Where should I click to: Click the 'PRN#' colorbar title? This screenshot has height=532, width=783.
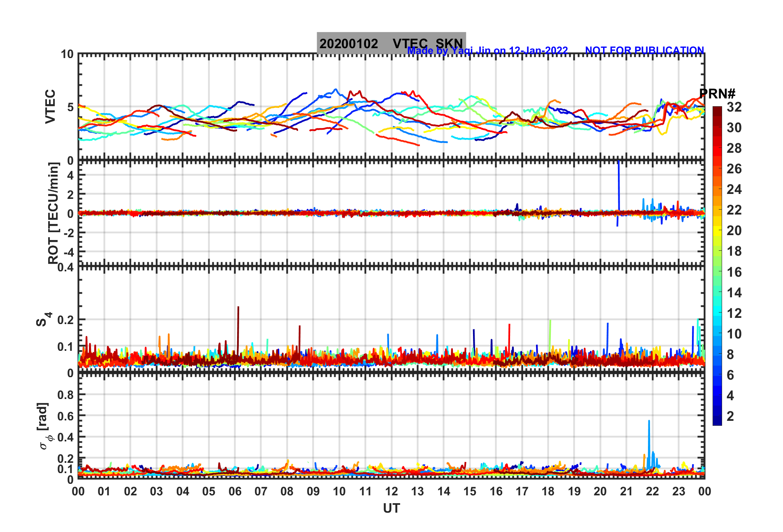[x=717, y=93]
